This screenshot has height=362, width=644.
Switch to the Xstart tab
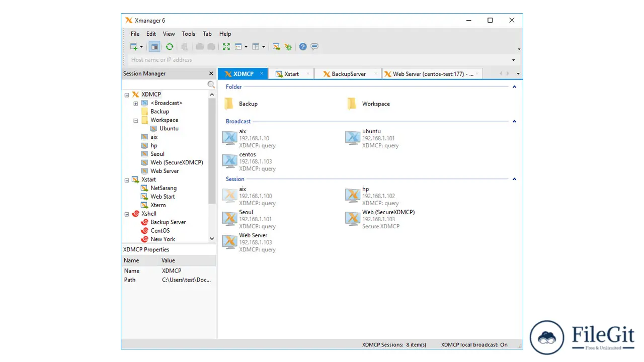[x=291, y=74]
